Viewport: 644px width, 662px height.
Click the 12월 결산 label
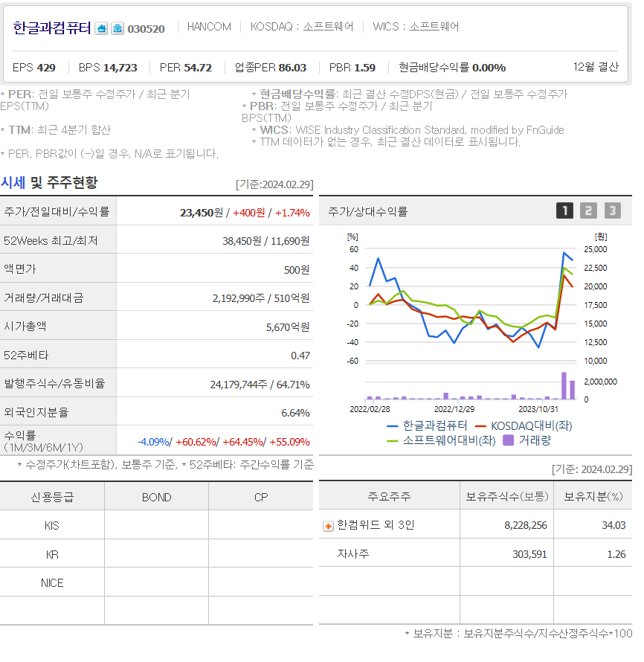[x=596, y=67]
